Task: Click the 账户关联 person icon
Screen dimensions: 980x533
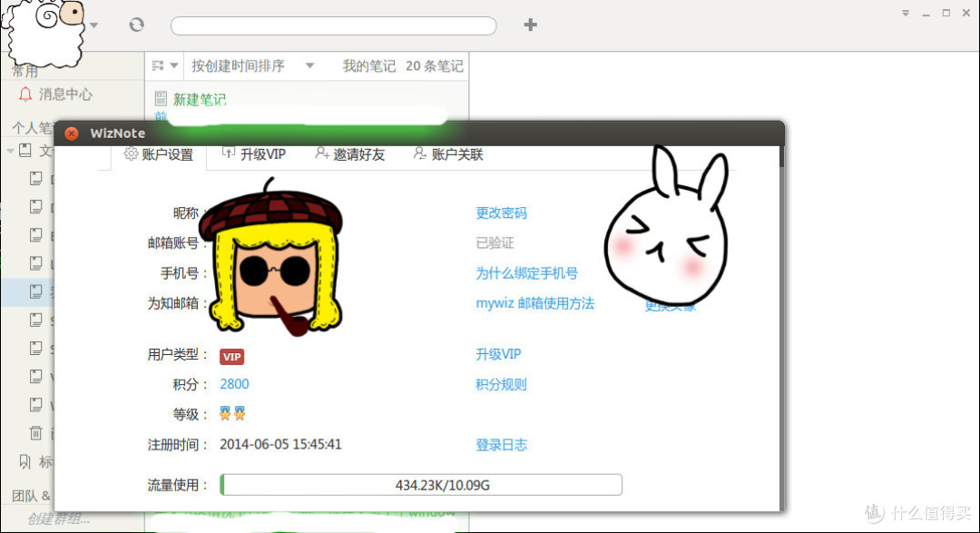Action: click(x=420, y=153)
